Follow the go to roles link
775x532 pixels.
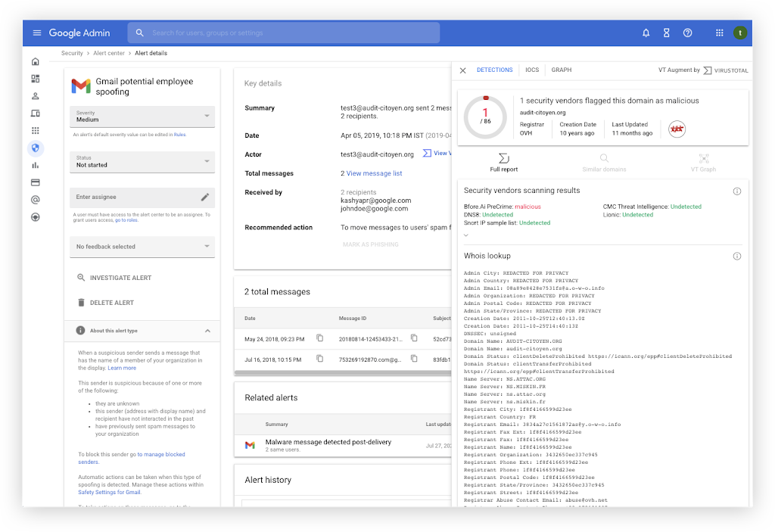(126, 220)
